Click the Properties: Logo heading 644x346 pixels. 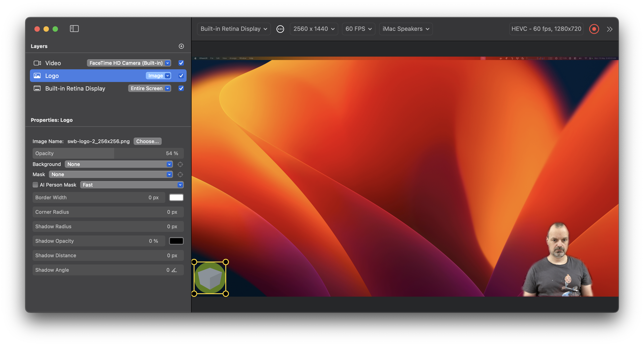(x=52, y=120)
